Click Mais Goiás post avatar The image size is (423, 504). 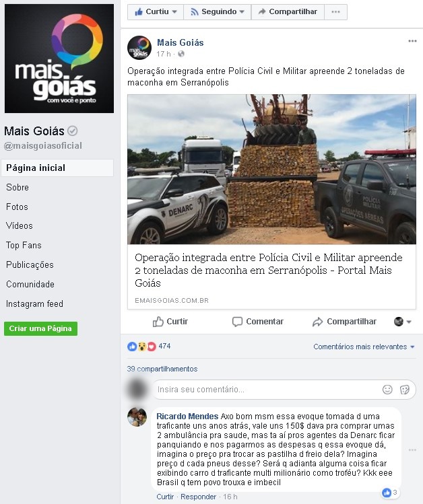(x=139, y=48)
